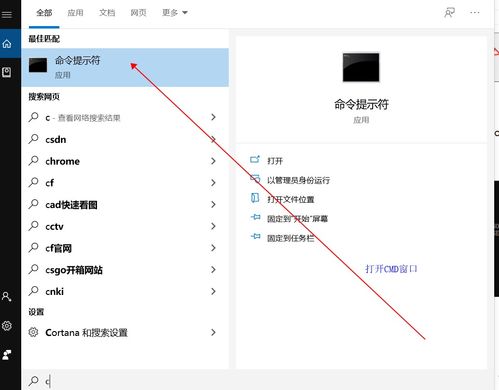Open the settings gear in the left sidebar
The width and height of the screenshot is (499, 390).
click(7, 326)
